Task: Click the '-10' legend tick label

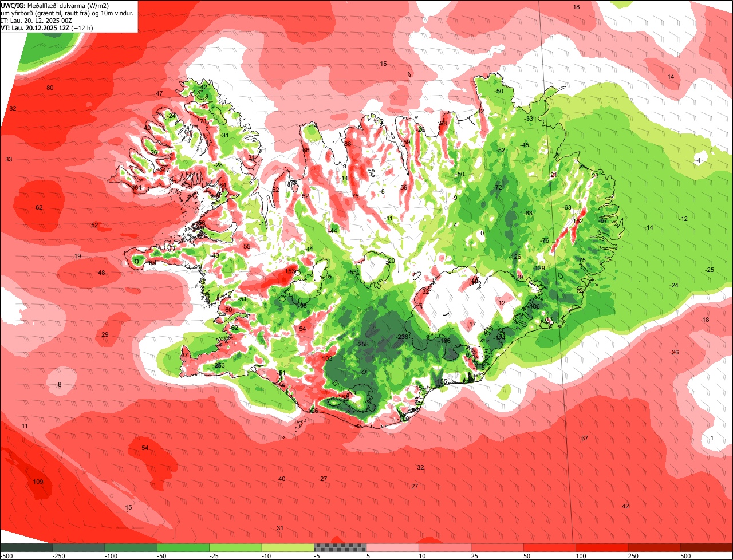Action: coord(266,556)
